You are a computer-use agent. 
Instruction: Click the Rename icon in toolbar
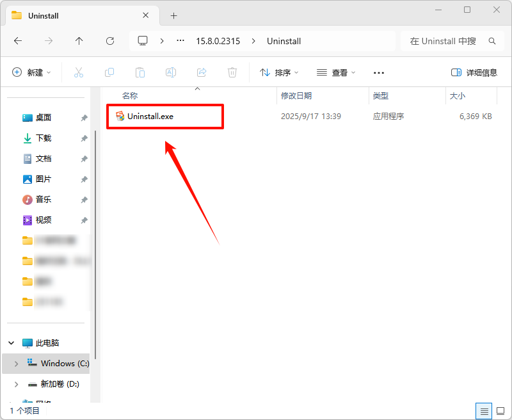pyautogui.click(x=171, y=72)
